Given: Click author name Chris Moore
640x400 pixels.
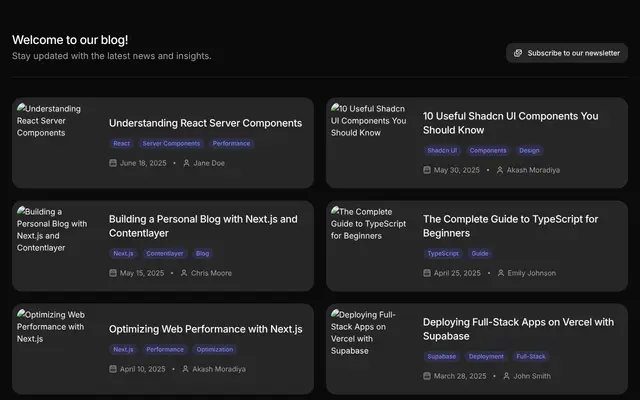Looking at the screenshot, I should [211, 273].
